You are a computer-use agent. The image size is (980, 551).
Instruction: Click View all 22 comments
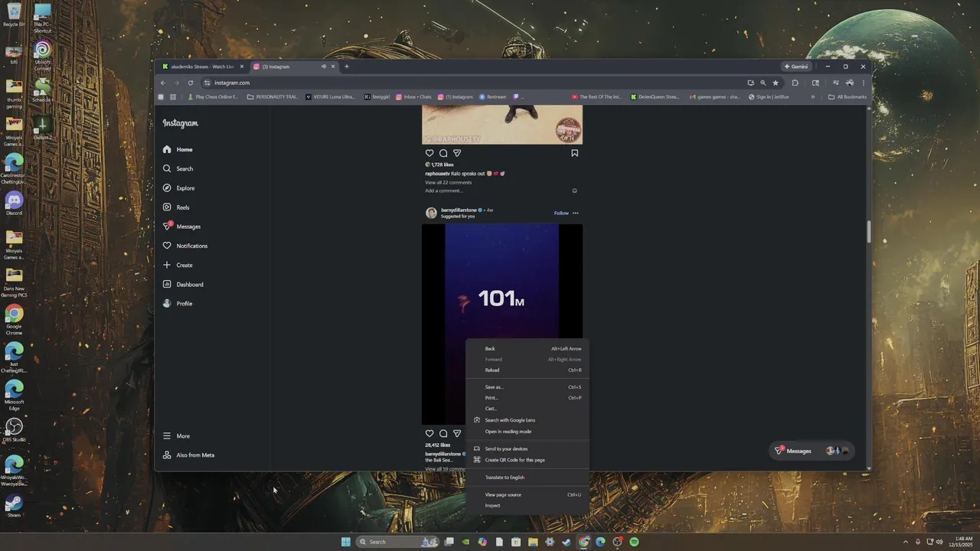click(x=448, y=182)
